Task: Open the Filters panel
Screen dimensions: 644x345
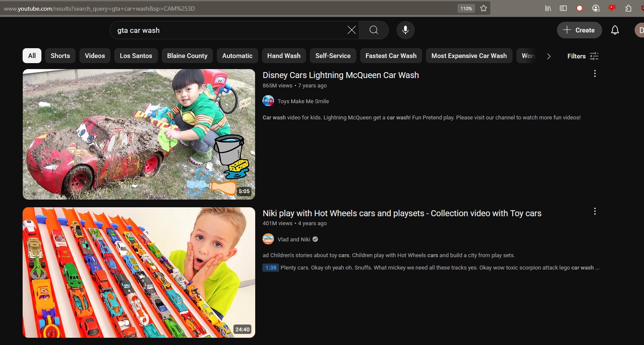Action: [x=583, y=56]
